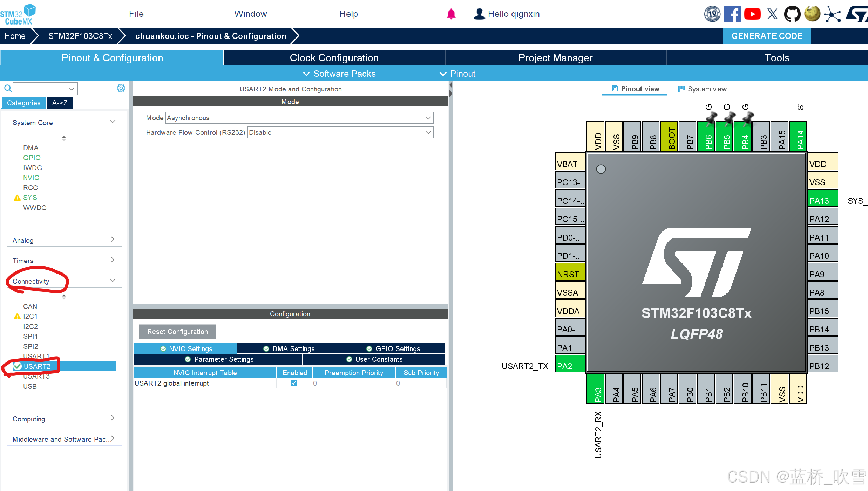Screen dimensions: 868x491
Task: Select SPI1 in Connectivity list
Action: pos(30,336)
